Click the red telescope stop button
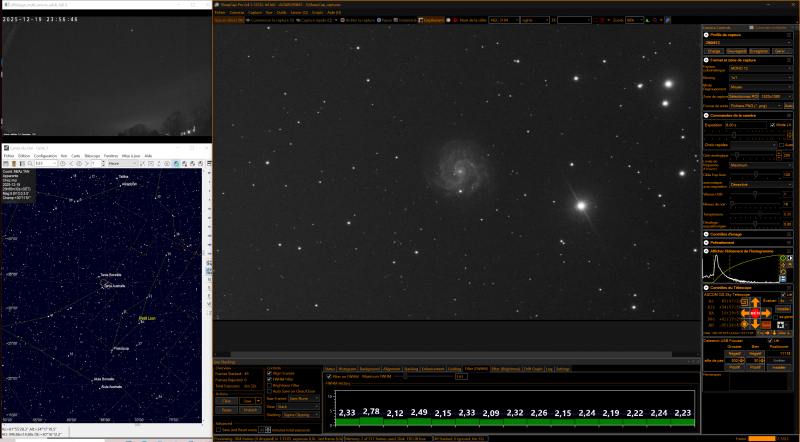Image resolution: width=800 pixels, height=442 pixels. click(x=756, y=313)
